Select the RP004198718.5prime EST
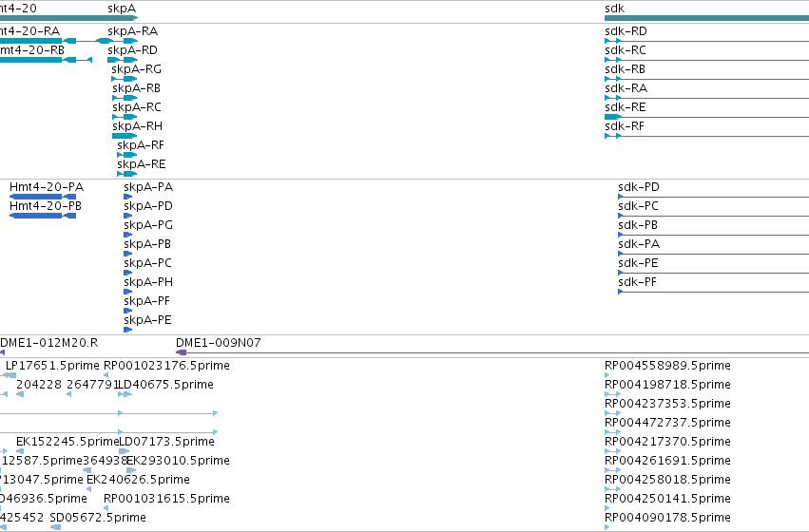 pos(612,394)
